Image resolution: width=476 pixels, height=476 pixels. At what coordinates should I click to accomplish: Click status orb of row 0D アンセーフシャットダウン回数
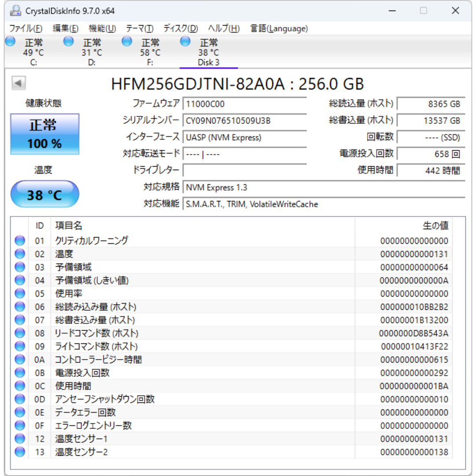pyautogui.click(x=20, y=399)
